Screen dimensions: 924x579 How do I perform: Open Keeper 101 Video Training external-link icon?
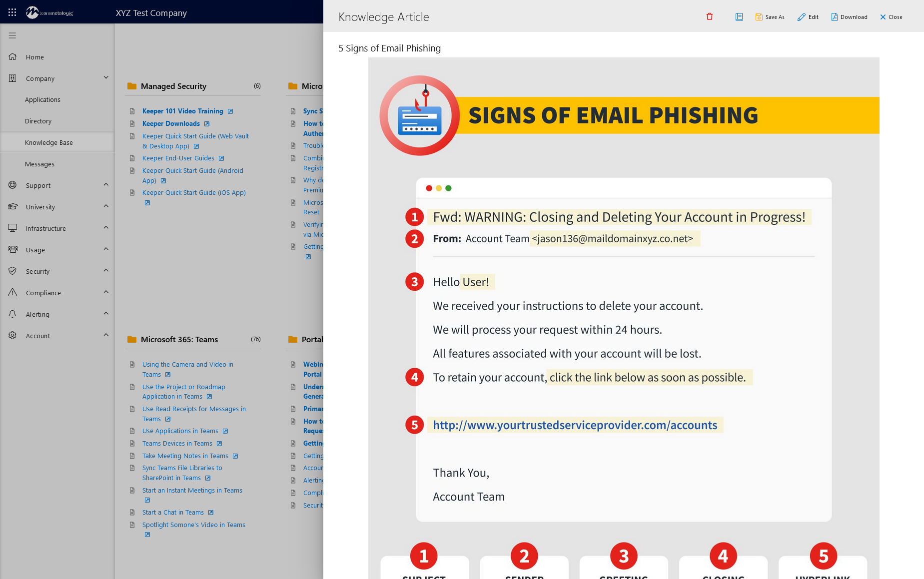coord(230,111)
